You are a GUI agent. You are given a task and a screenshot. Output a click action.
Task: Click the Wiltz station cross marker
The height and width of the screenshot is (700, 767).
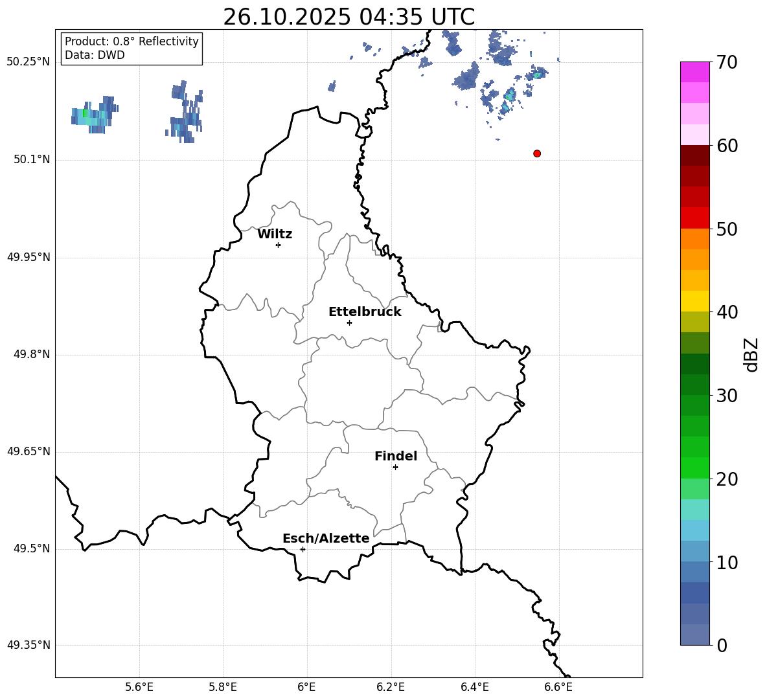pyautogui.click(x=279, y=245)
